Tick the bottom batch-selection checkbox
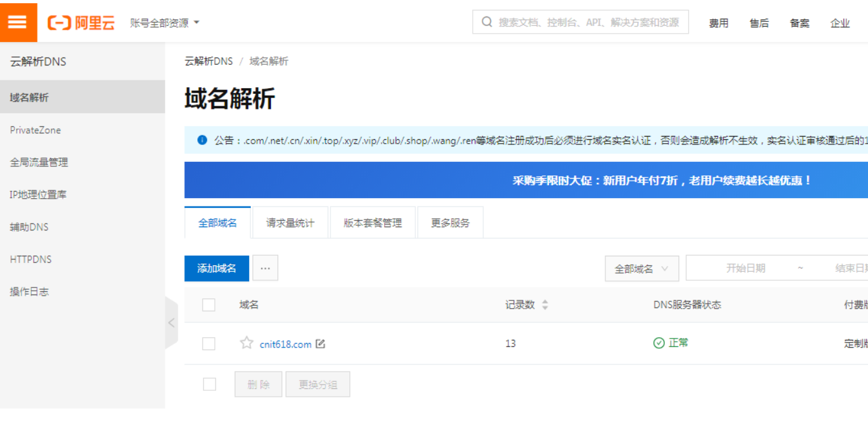868x424 pixels. (x=210, y=384)
